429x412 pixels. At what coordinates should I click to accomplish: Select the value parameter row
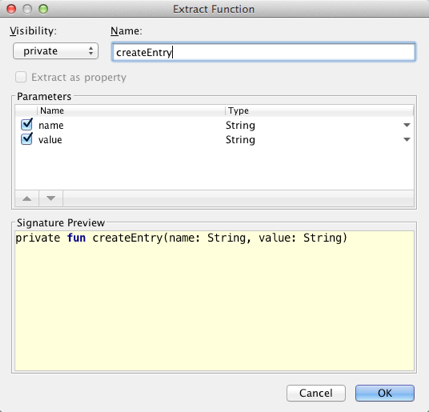(214, 139)
